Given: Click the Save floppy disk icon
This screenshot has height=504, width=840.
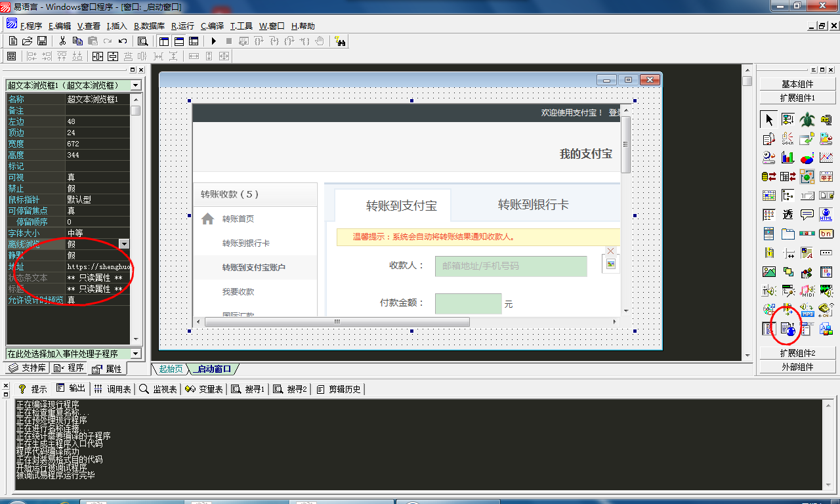Looking at the screenshot, I should [x=42, y=41].
